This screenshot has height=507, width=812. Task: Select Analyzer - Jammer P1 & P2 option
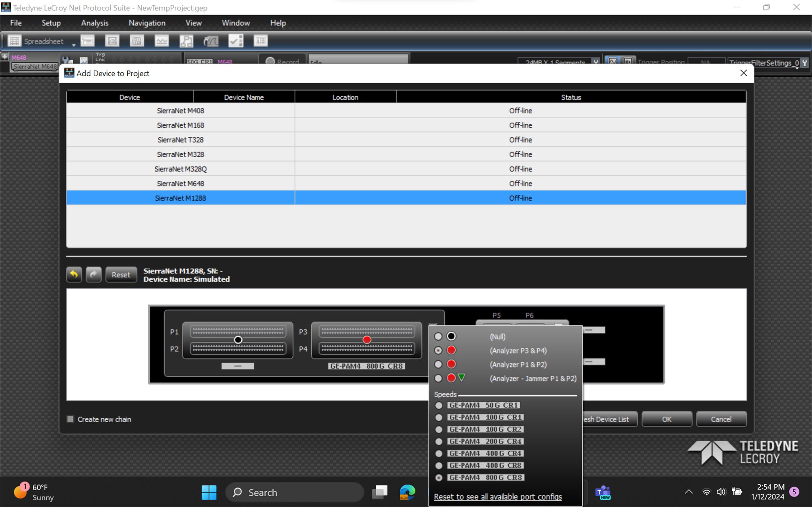[x=438, y=378]
